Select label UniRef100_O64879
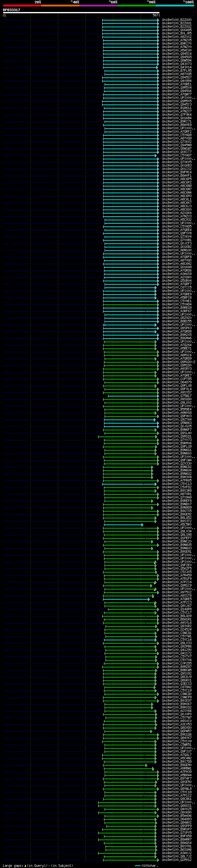This screenshot has width=197, height=868. (176, 382)
